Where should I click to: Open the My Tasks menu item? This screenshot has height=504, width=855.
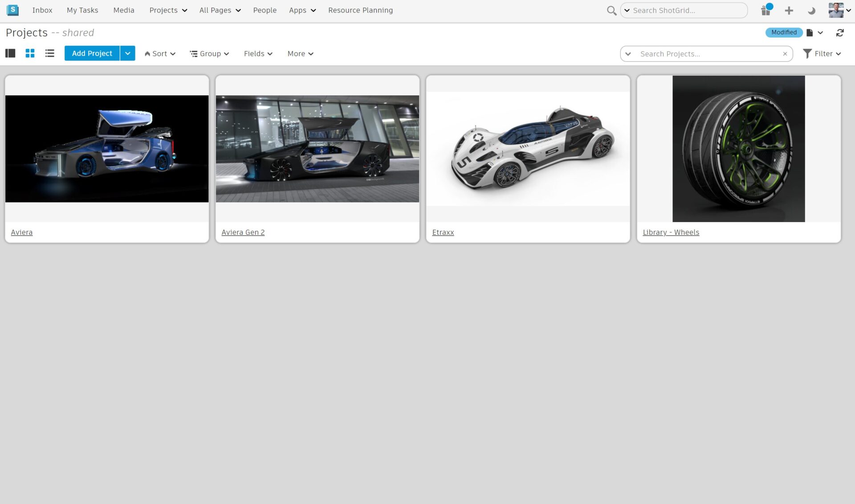[x=82, y=10]
